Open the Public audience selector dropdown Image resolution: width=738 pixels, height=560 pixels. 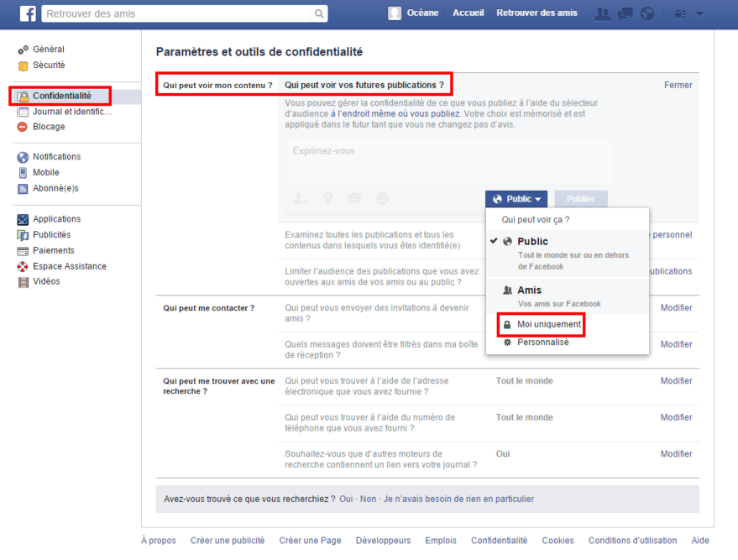click(x=516, y=199)
